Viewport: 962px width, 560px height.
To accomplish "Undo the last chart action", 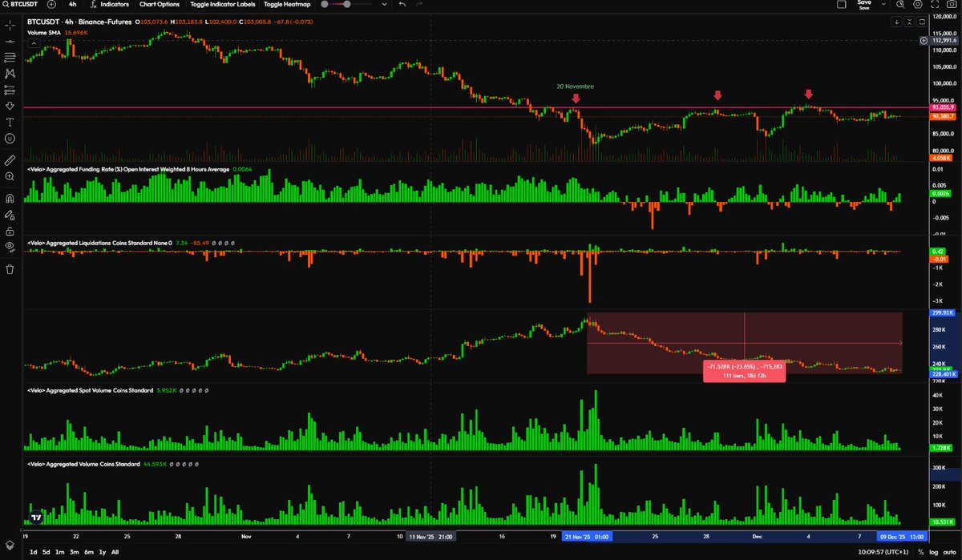I will 402,4.
